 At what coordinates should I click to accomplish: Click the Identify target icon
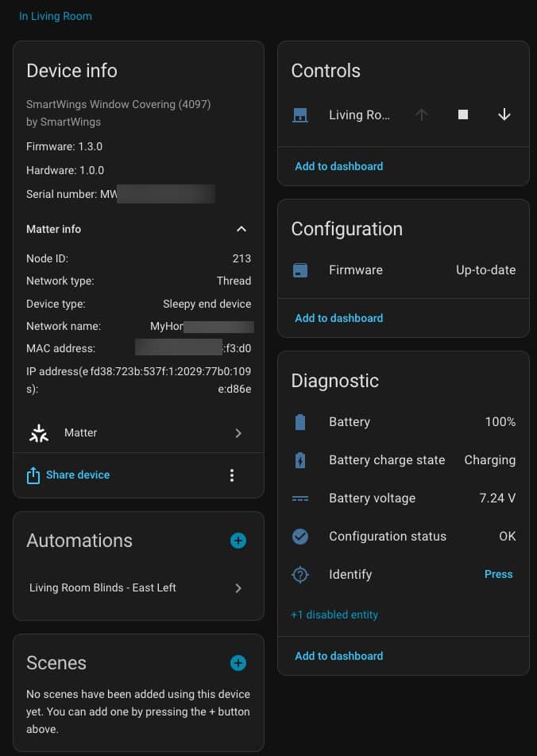300,575
